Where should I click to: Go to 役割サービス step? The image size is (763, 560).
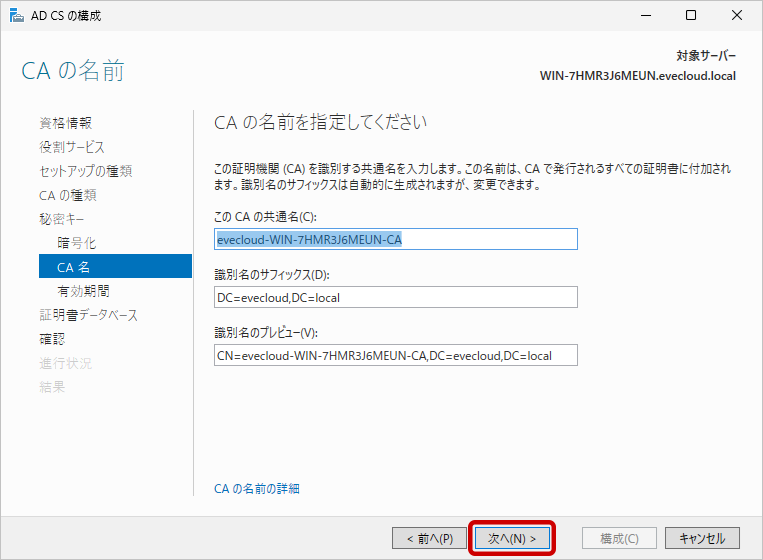(71, 147)
